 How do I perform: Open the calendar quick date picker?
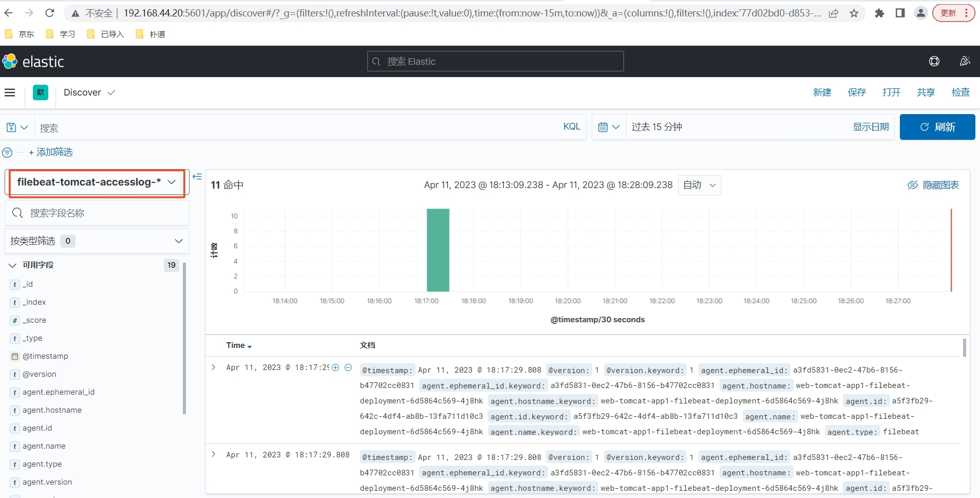[x=609, y=127]
